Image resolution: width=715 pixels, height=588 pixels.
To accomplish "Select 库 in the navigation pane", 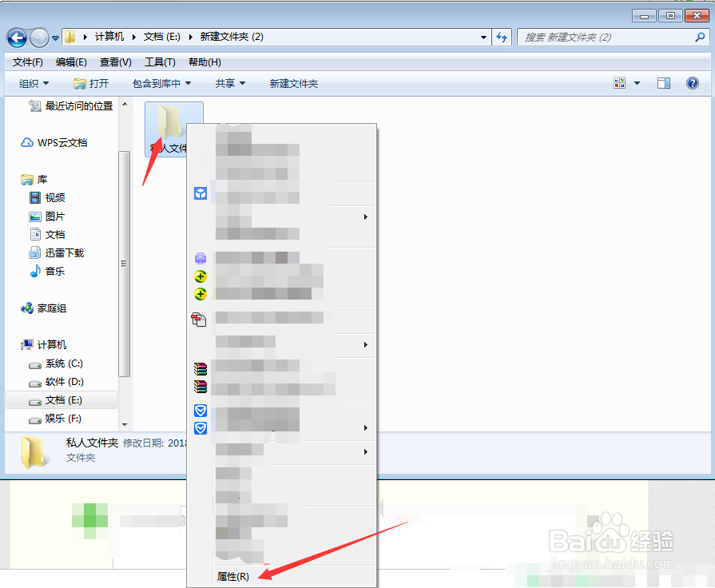I will click(x=34, y=179).
